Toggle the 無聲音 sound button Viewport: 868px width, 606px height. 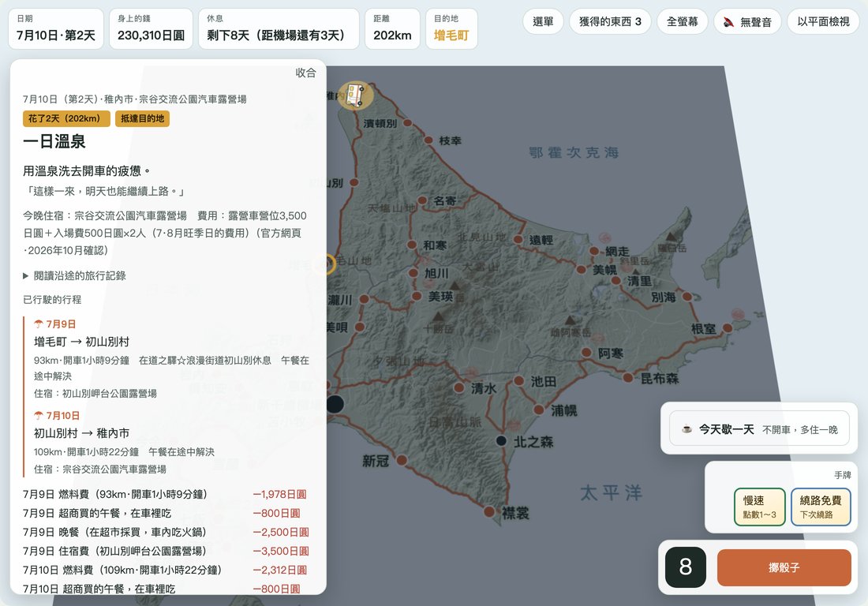747,22
